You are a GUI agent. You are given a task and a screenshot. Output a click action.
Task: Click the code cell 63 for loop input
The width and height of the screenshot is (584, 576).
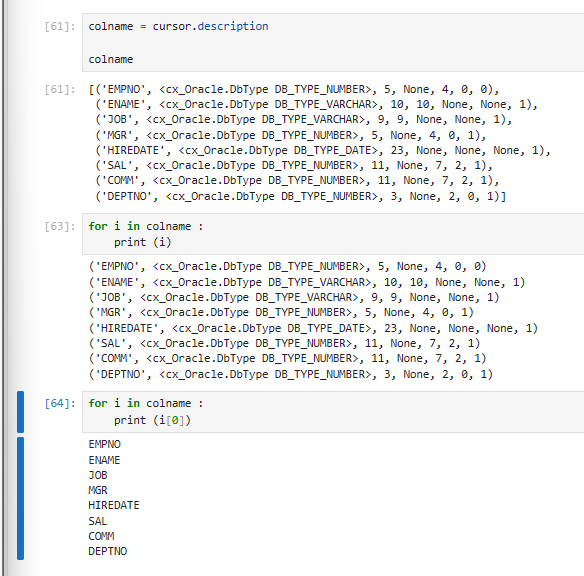333,234
